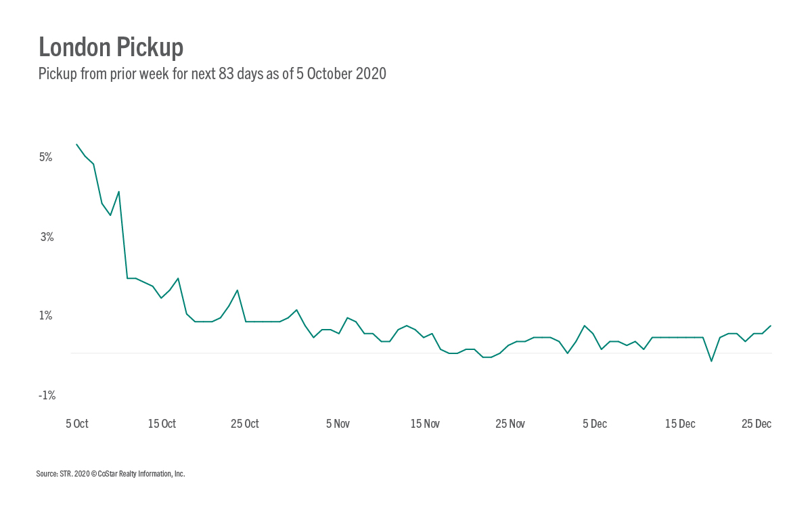Click the 15 Oct x-axis label

[161, 424]
